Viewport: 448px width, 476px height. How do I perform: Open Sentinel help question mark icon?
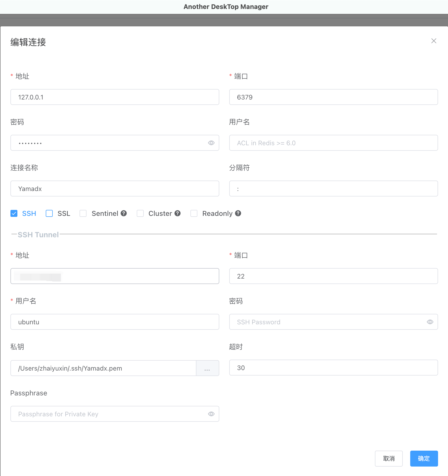point(124,213)
